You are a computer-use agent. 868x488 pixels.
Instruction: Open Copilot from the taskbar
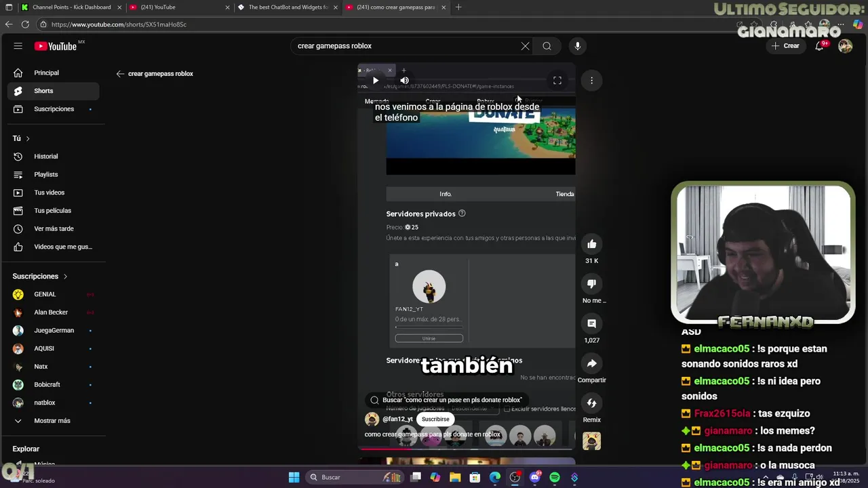435,478
